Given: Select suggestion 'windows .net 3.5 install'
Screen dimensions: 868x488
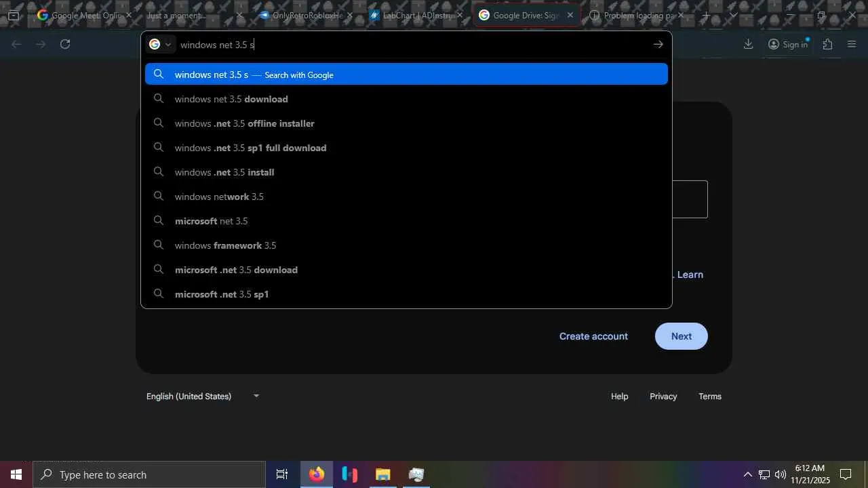Looking at the screenshot, I should (406, 172).
